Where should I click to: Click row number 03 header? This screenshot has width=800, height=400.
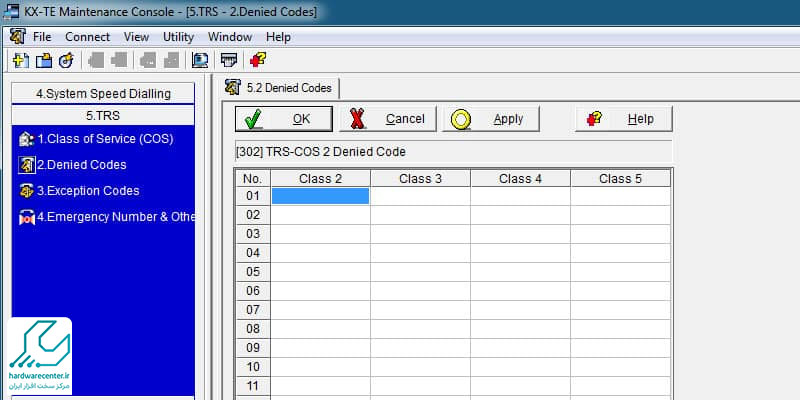[x=253, y=234]
